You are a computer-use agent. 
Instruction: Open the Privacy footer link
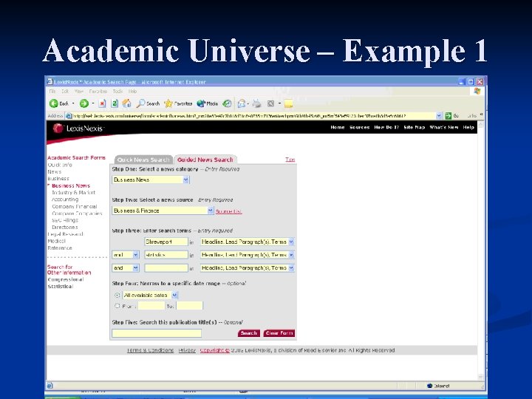(187, 350)
